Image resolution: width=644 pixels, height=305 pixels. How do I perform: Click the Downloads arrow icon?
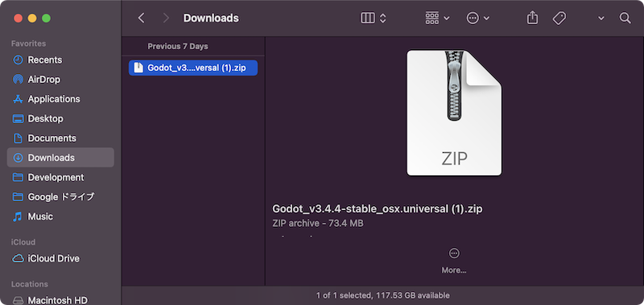click(18, 158)
